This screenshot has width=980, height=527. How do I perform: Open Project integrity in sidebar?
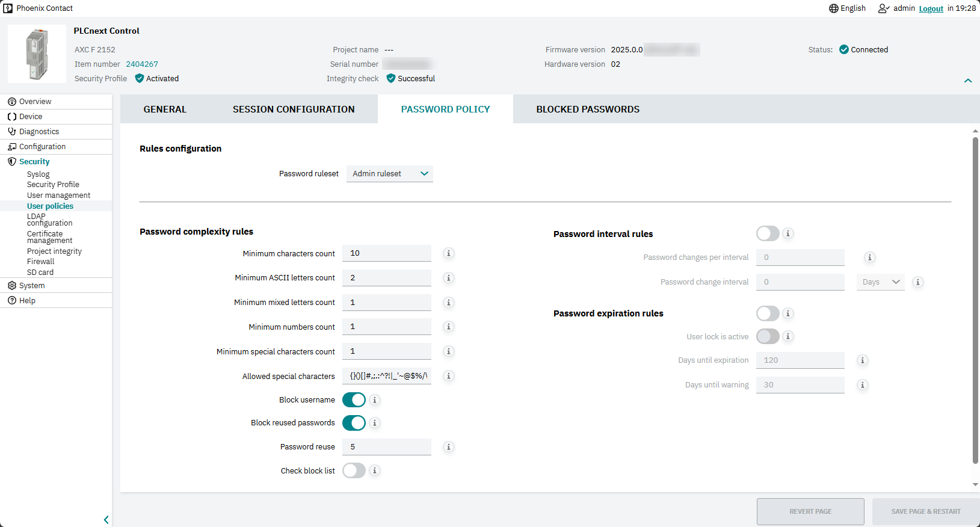tap(54, 251)
